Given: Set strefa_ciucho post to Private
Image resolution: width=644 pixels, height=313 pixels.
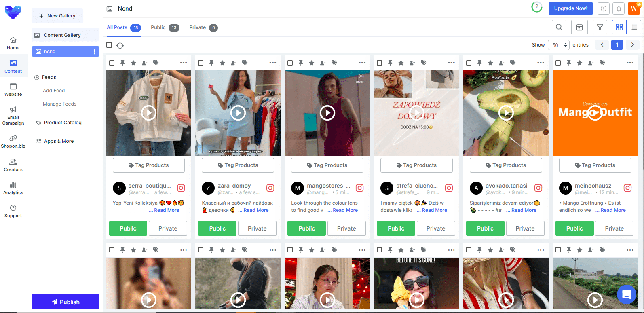Looking at the screenshot, I should pos(435,228).
